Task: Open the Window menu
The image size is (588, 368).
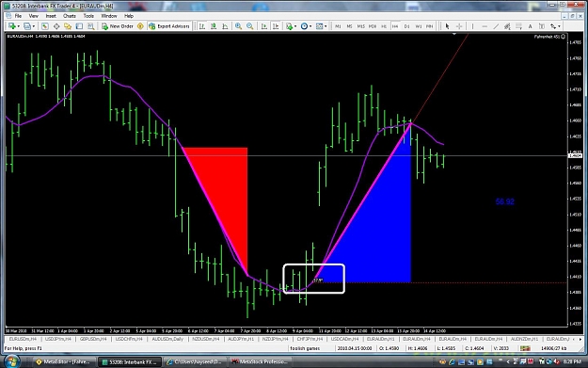Action: pos(109,16)
